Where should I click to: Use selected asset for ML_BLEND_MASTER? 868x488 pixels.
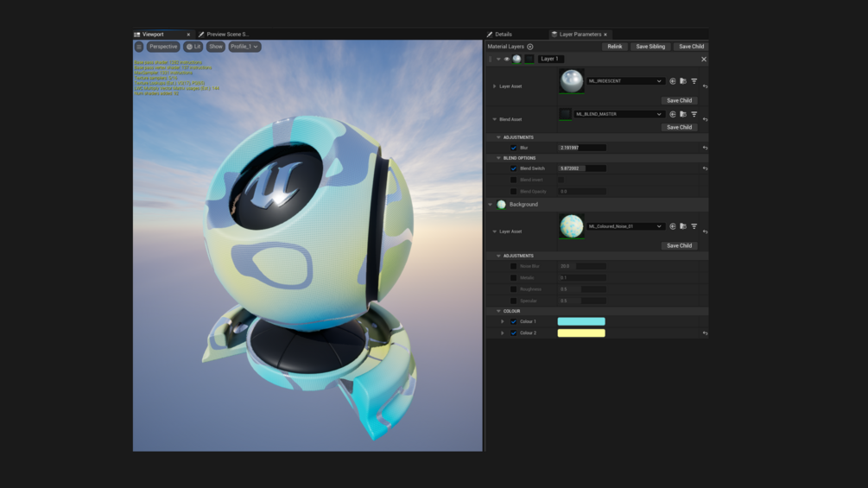click(x=673, y=115)
